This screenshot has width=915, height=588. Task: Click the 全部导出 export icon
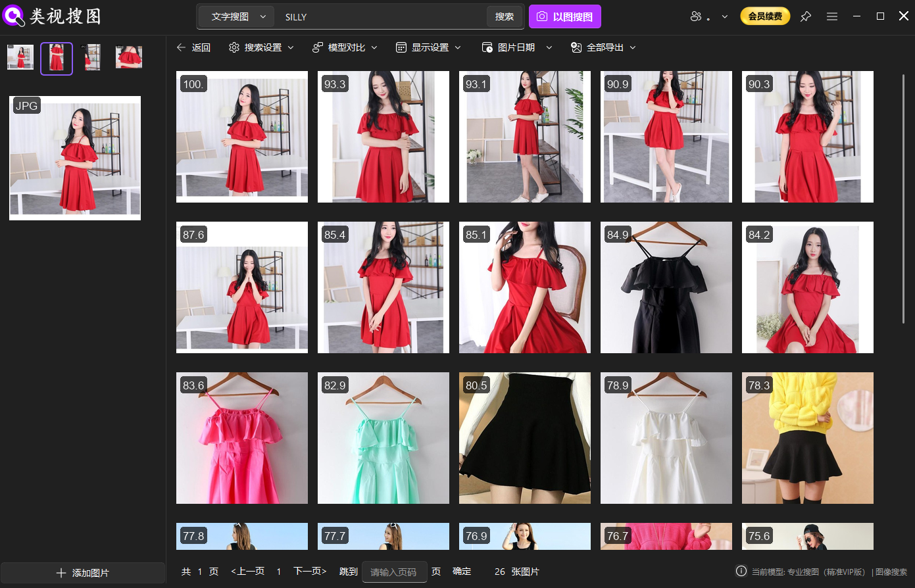point(575,47)
